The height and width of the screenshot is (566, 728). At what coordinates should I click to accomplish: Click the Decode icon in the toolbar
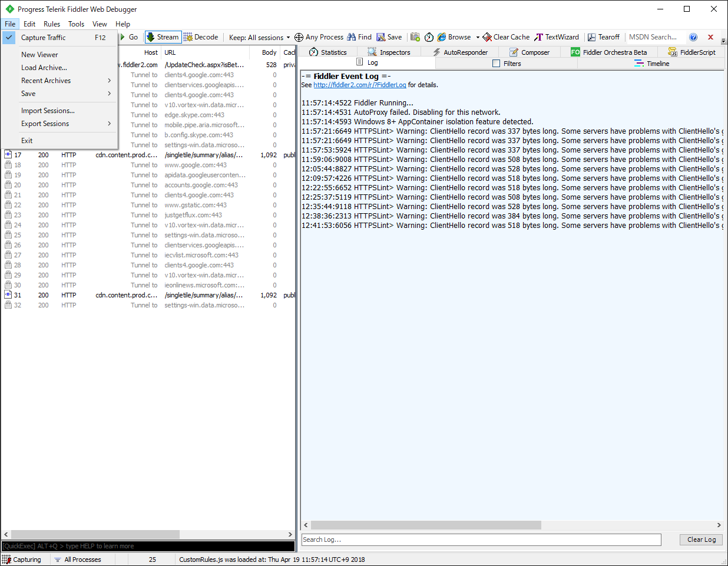[201, 37]
